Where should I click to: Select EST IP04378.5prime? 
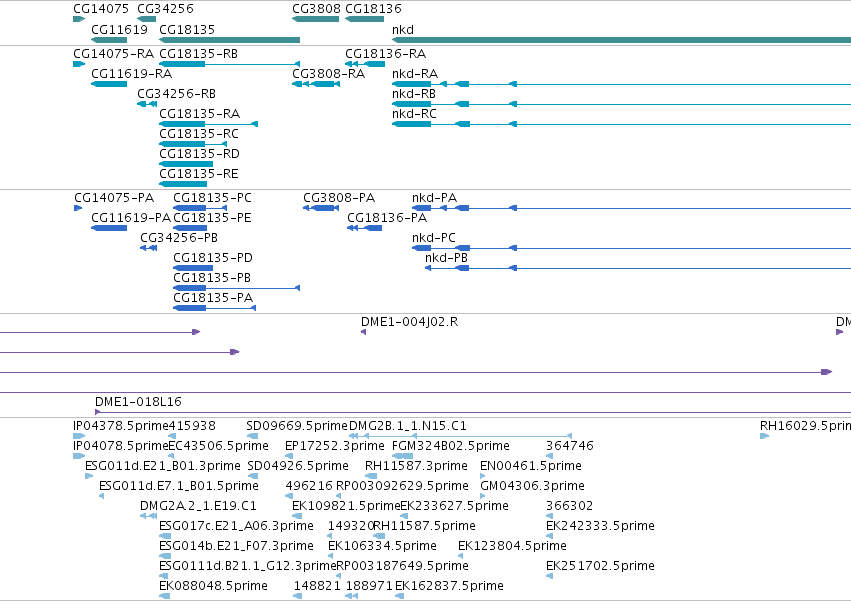click(x=120, y=426)
